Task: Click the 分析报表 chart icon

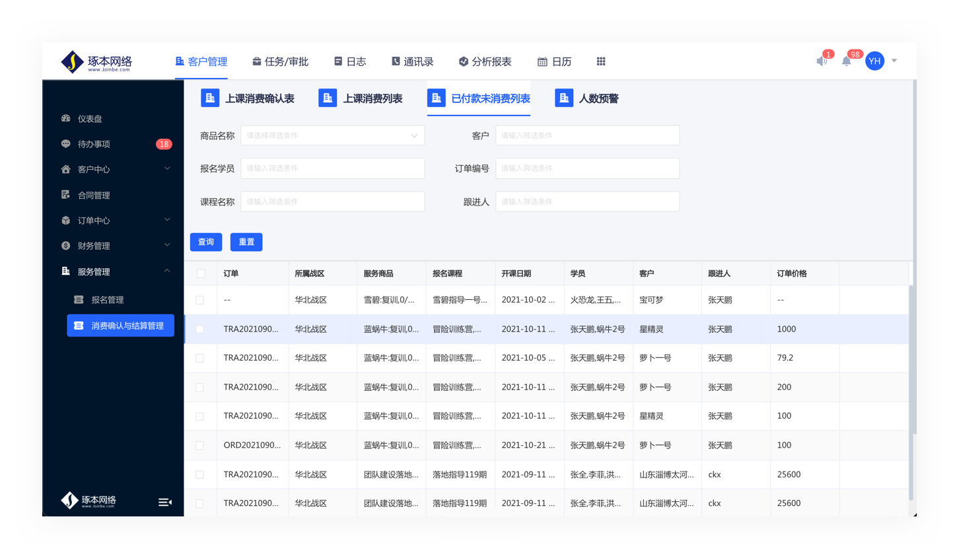Action: click(464, 61)
